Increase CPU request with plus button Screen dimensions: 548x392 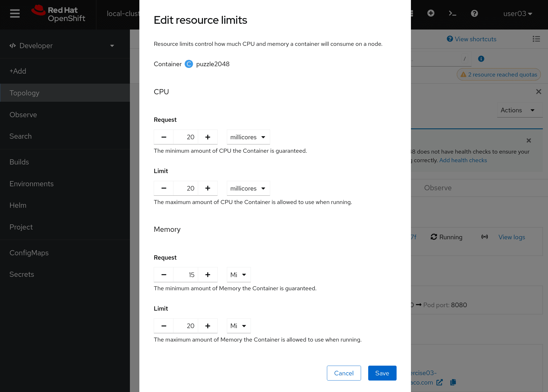click(x=208, y=137)
